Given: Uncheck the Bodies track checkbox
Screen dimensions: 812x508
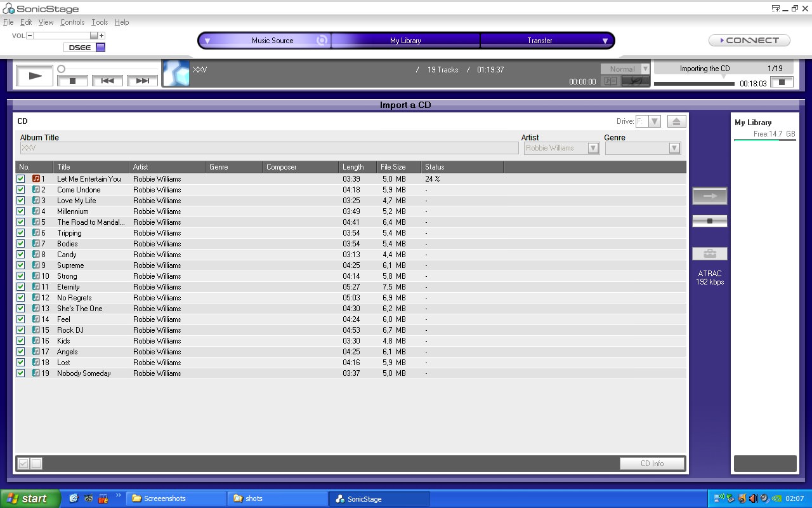Looking at the screenshot, I should point(21,244).
